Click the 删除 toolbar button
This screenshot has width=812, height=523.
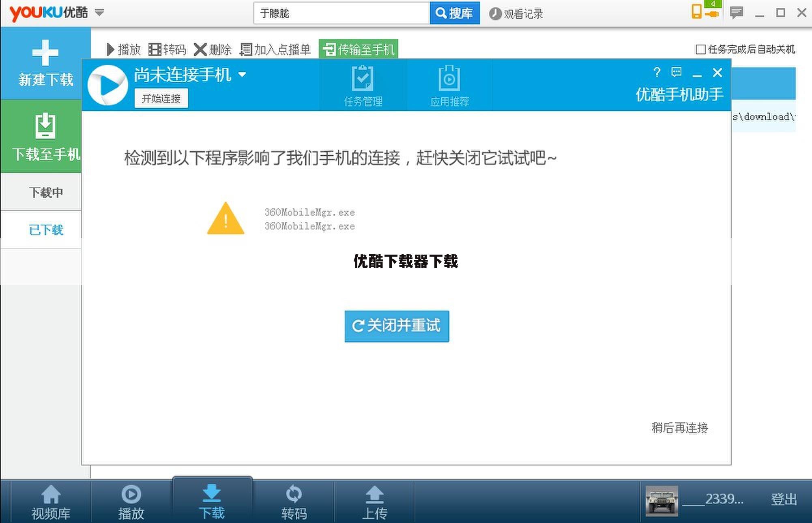[213, 49]
